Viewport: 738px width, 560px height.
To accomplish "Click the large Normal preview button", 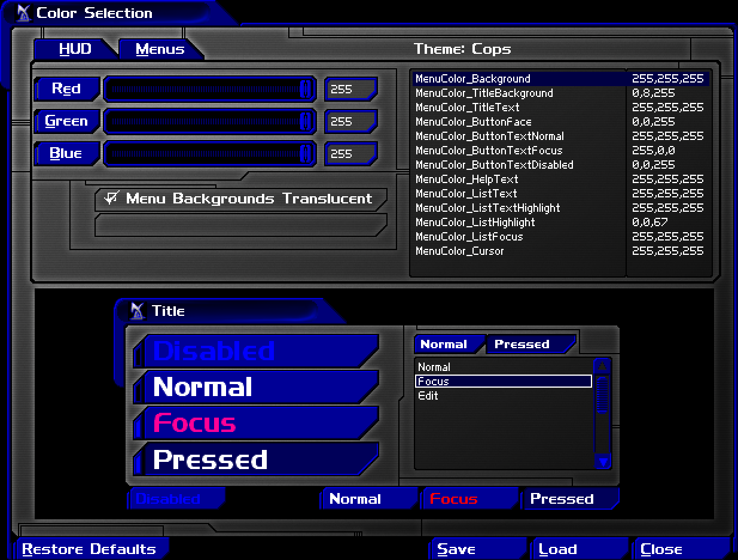I will [x=256, y=387].
